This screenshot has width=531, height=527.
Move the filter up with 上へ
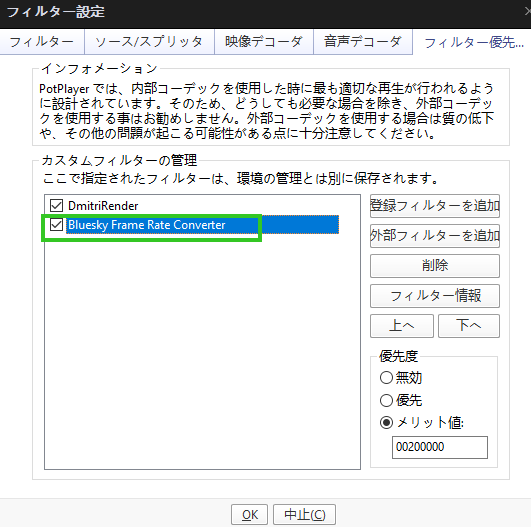[402, 326]
